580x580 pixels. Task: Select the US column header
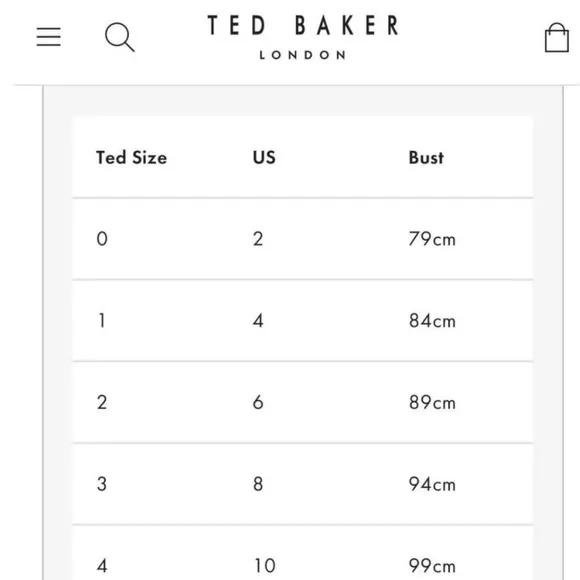(264, 158)
